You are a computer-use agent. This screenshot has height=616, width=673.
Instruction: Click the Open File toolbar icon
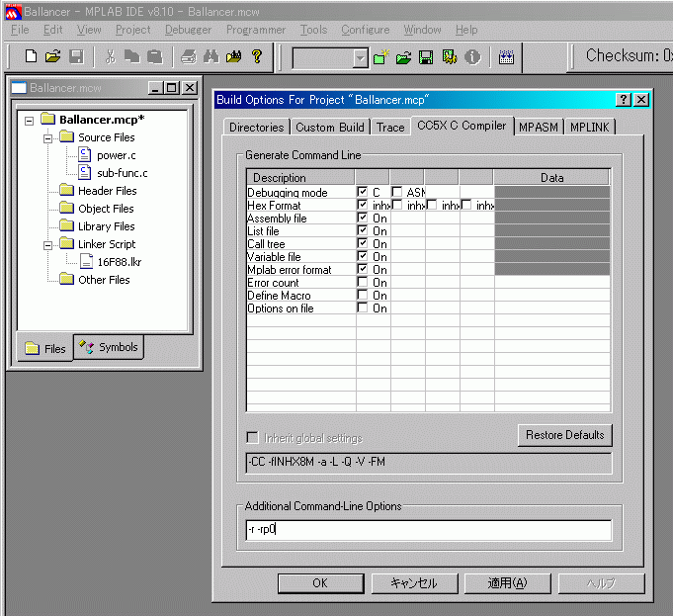pyautogui.click(x=53, y=56)
